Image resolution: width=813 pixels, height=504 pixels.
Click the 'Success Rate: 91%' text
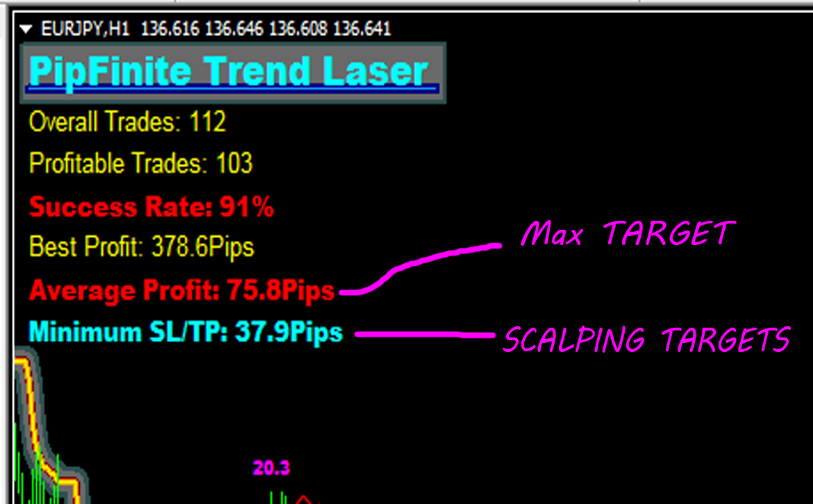click(x=151, y=207)
